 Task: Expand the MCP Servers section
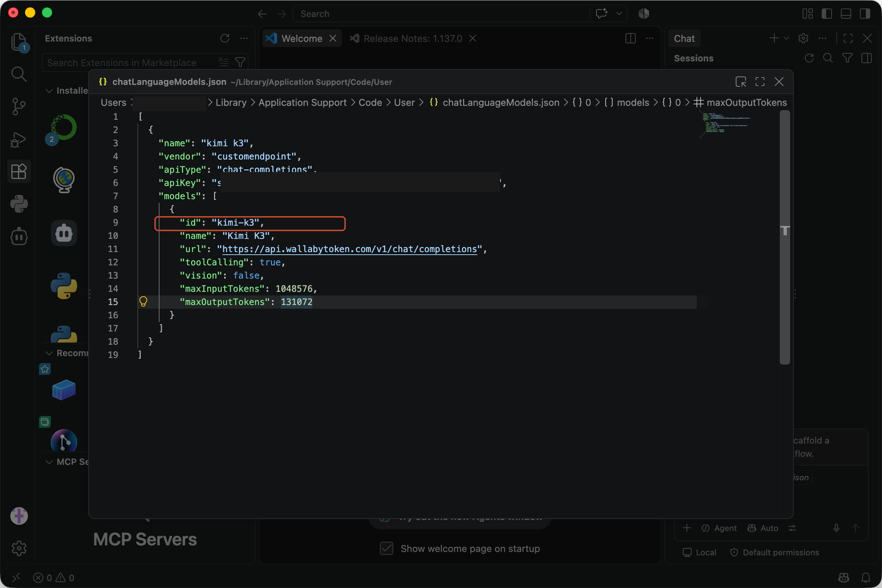click(49, 462)
